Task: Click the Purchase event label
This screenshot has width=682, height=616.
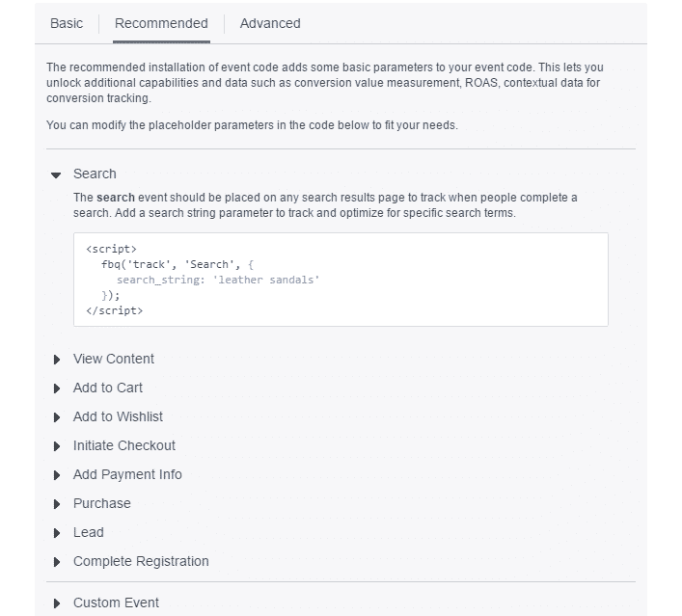Action: pyautogui.click(x=101, y=503)
